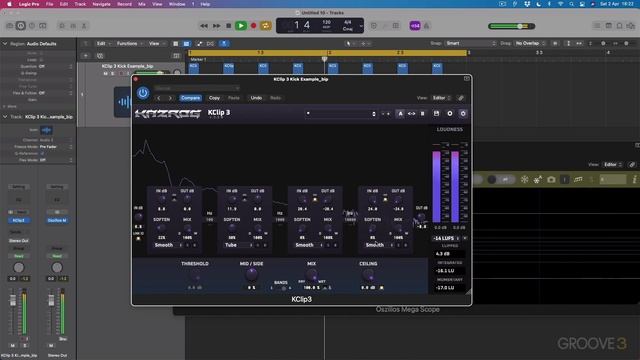Open the File menu
The image size is (640, 360).
[49, 4]
